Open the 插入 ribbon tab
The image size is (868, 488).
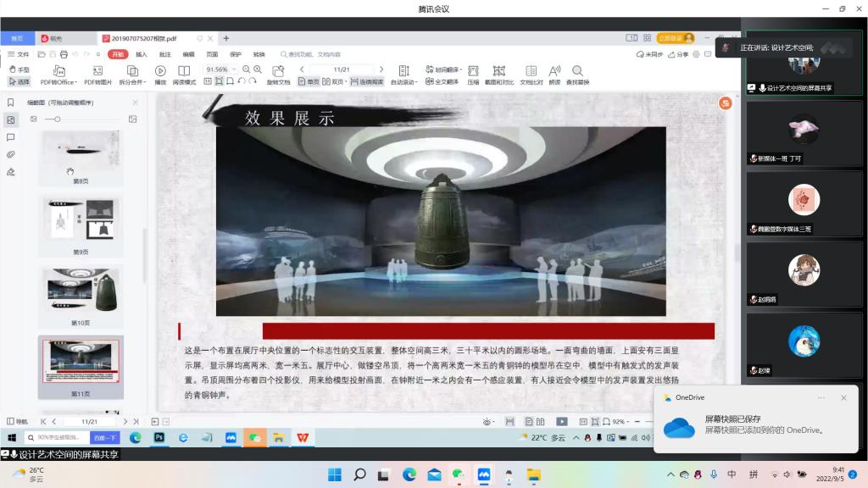click(142, 54)
